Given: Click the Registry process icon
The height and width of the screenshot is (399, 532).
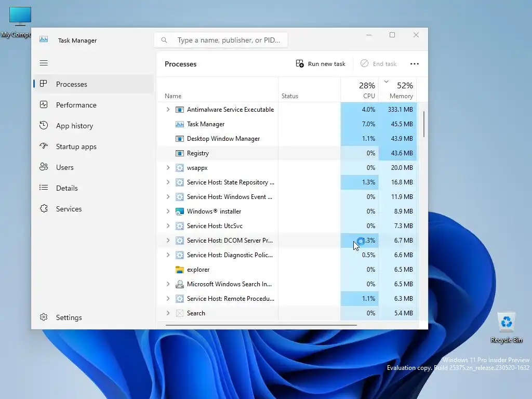Looking at the screenshot, I should 179,153.
